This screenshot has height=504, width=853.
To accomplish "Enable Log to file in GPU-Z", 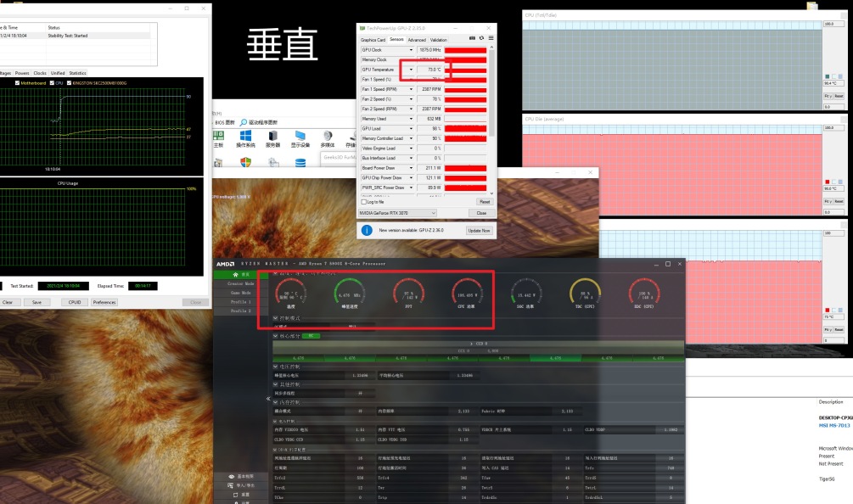I will [x=364, y=202].
